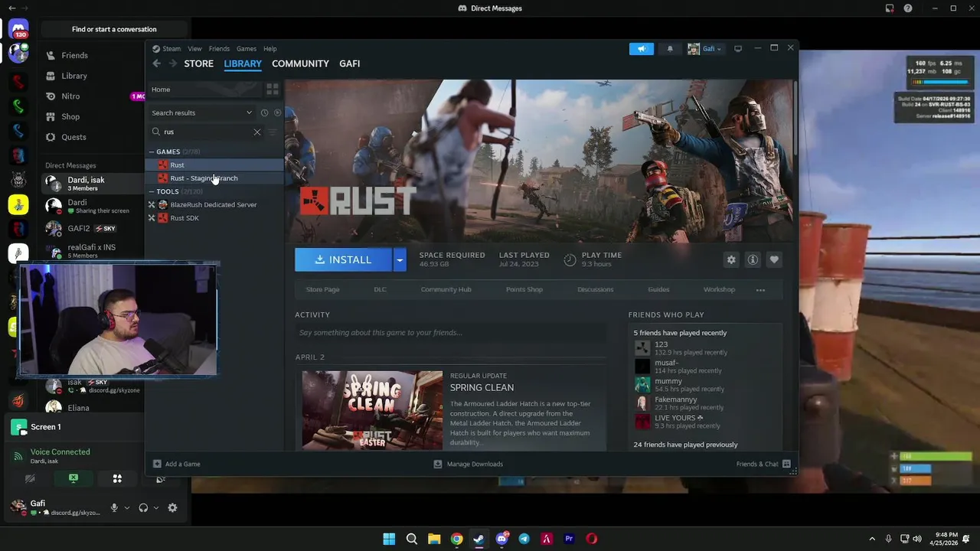
Task: Deafen with Discord headphones icon
Action: 143,507
